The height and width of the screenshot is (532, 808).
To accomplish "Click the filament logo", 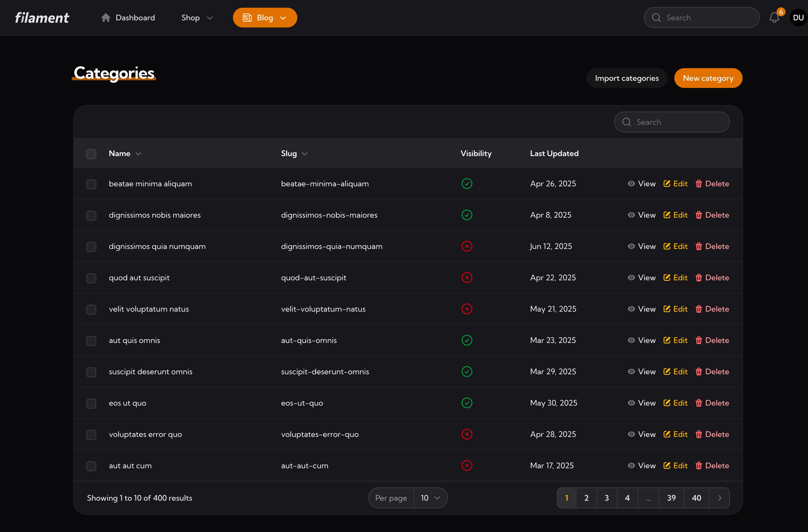I will pyautogui.click(x=42, y=18).
